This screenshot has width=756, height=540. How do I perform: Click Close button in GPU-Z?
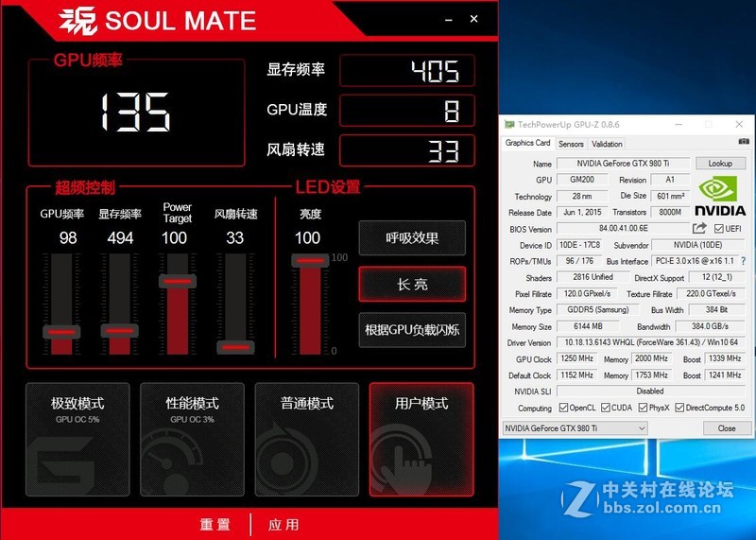click(727, 428)
